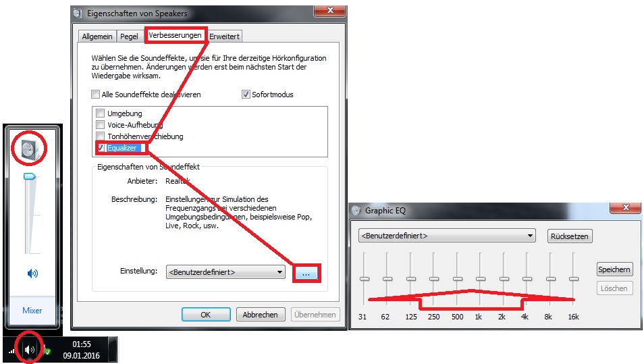The image size is (644, 364).
Task: Open speaker device icon in volume popup
Action: coord(29,149)
